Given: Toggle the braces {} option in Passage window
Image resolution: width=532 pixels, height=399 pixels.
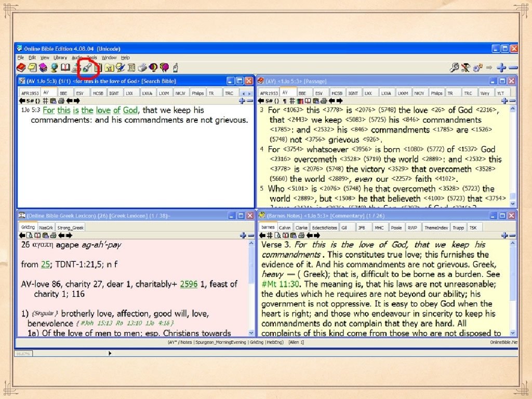Looking at the screenshot, I should [x=276, y=101].
